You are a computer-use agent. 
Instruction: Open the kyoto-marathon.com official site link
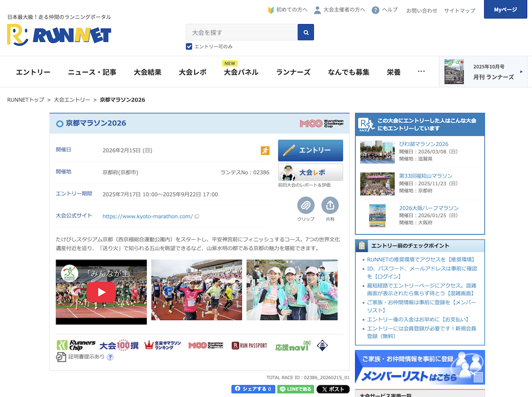click(x=147, y=216)
